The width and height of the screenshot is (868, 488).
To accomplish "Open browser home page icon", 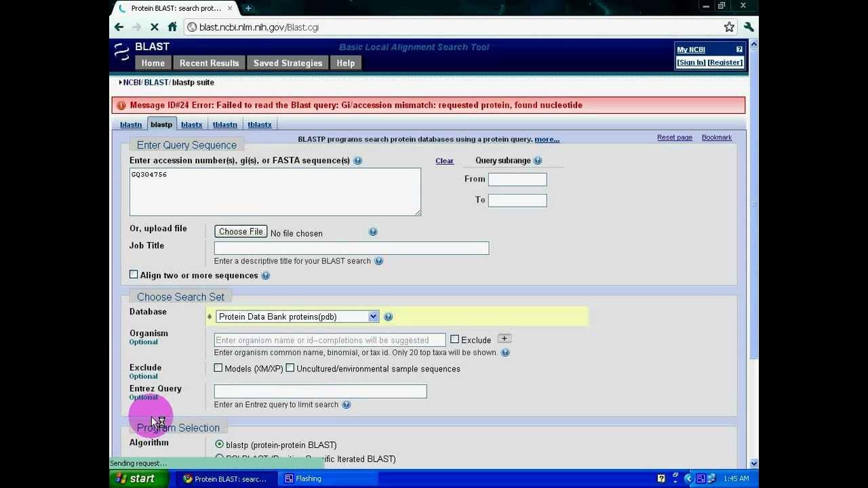I will [x=172, y=27].
